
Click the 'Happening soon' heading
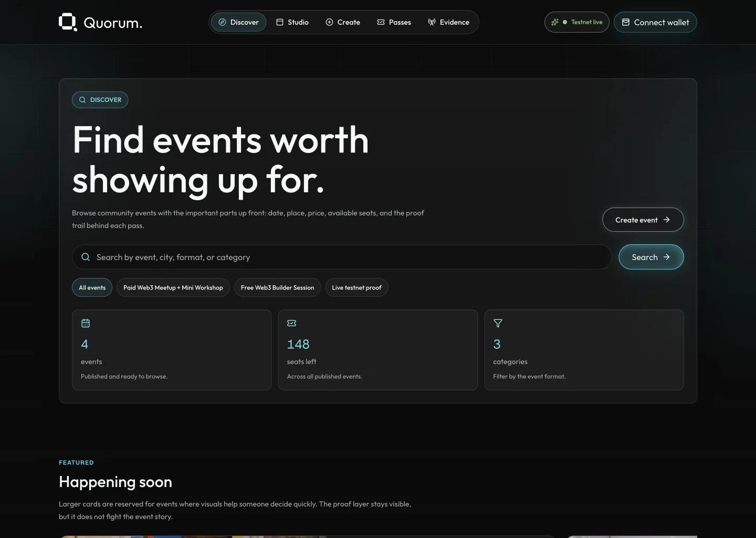[x=115, y=482]
